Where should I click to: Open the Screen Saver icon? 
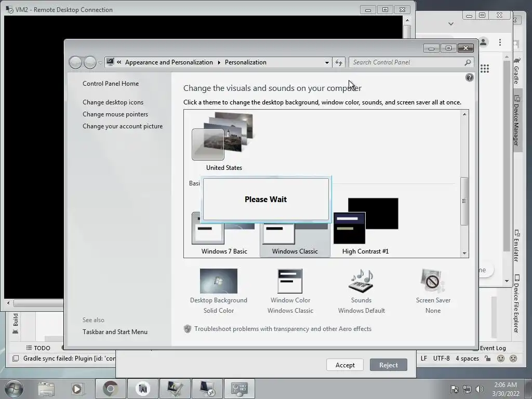click(433, 281)
